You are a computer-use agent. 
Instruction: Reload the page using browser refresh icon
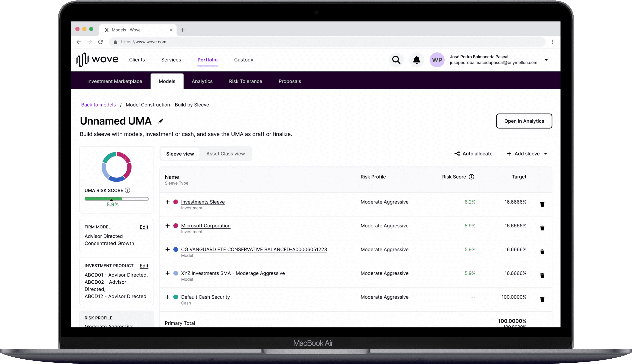[x=100, y=42]
